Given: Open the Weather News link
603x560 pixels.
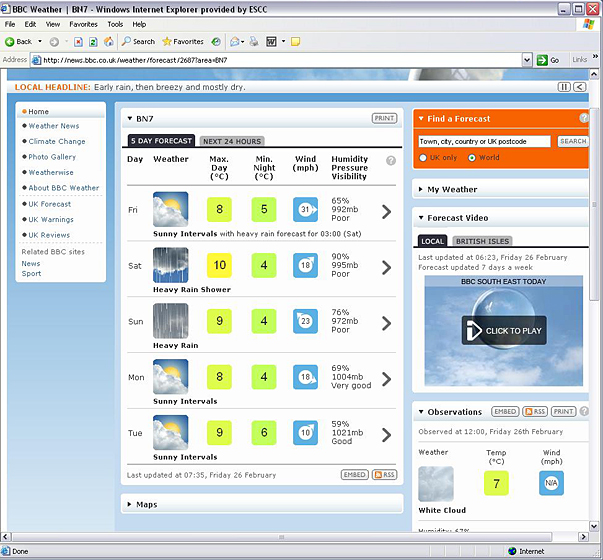Looking at the screenshot, I should [x=54, y=126].
